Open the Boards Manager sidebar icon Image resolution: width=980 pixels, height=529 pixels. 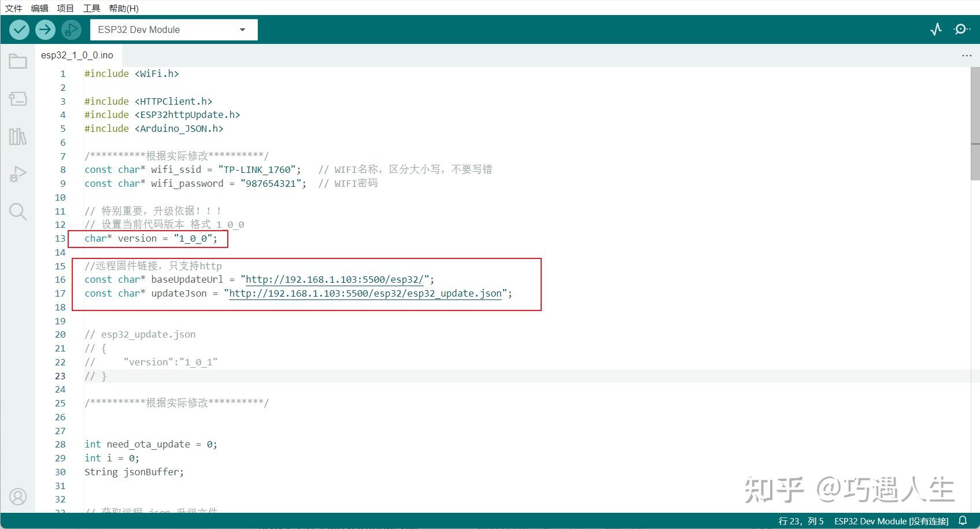pyautogui.click(x=18, y=99)
